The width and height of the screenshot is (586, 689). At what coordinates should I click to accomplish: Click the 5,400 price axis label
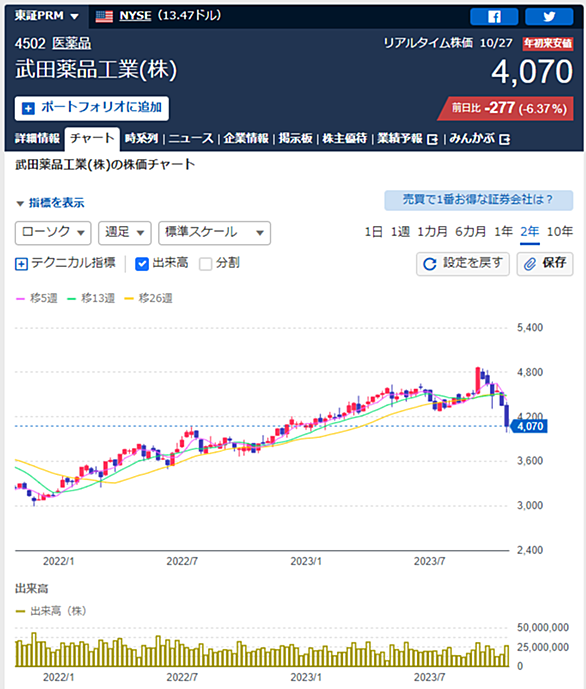(x=530, y=327)
